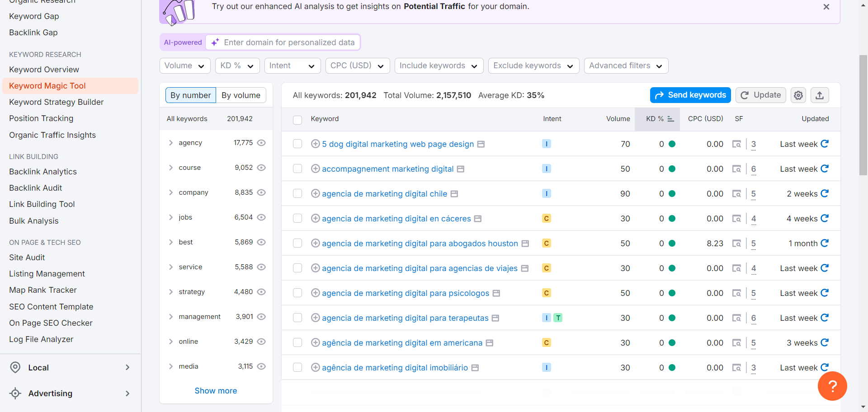Open SERP snapshot for 'agencia de marketing digital para psicologos'

tap(736, 293)
